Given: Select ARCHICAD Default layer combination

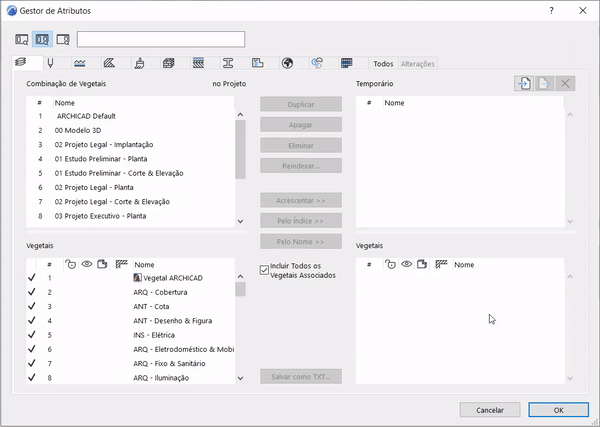Looking at the screenshot, I should (130, 116).
